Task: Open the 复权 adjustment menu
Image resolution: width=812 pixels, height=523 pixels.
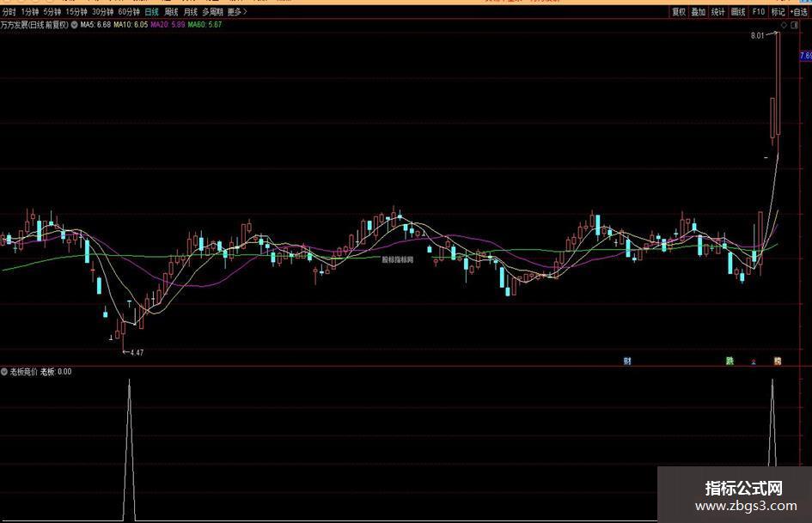Action: 679,11
